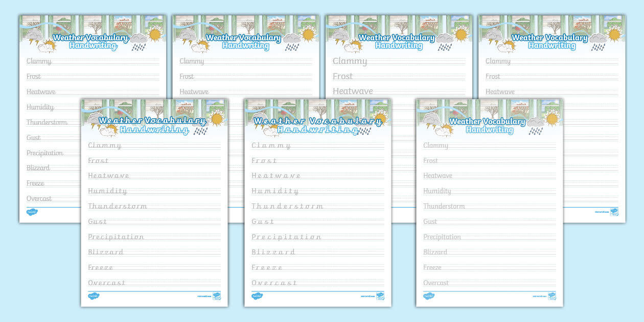The image size is (644, 322).
Task: Select the Overcast word at the page bottom
Action: [273, 283]
